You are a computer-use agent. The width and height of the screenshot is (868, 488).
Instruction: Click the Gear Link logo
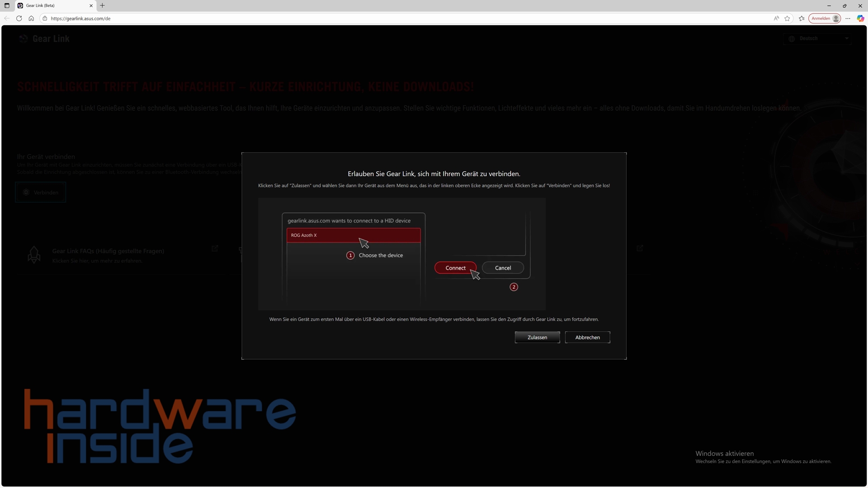(44, 39)
